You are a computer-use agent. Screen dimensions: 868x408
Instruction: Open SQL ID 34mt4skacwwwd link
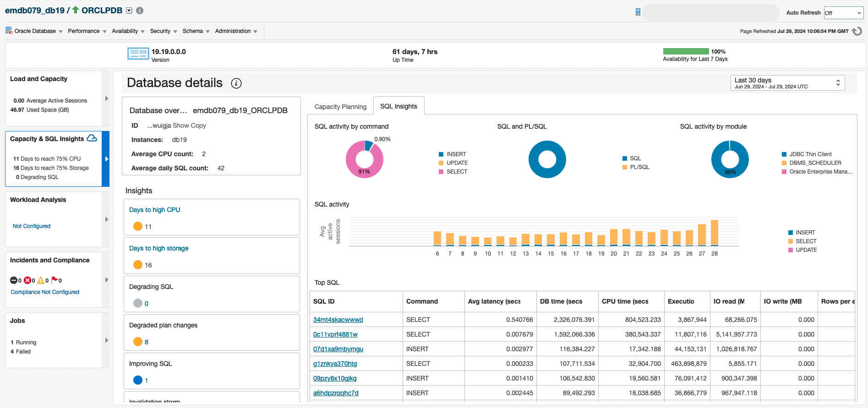click(x=338, y=320)
